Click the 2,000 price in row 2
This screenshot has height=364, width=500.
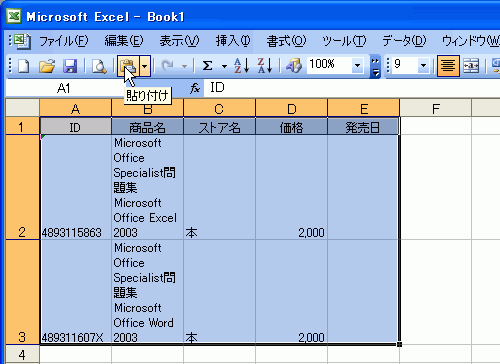pyautogui.click(x=292, y=187)
